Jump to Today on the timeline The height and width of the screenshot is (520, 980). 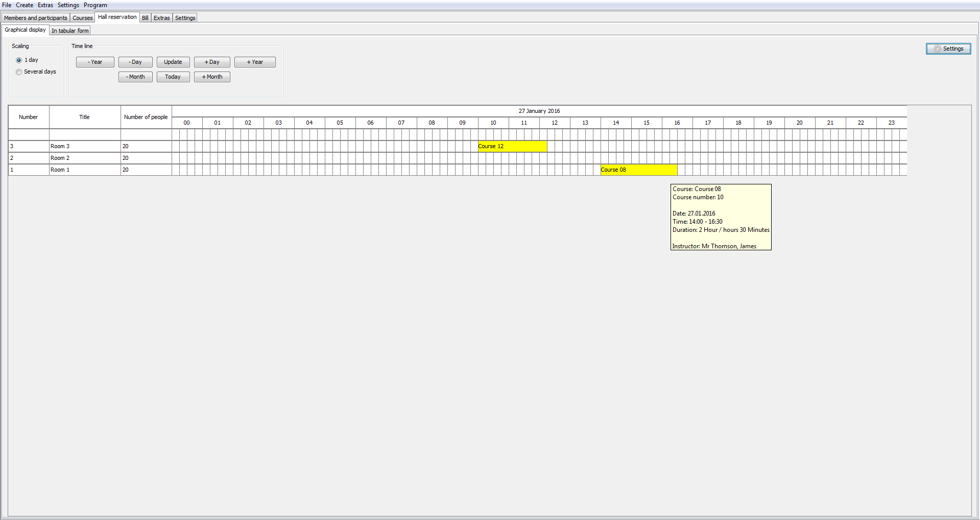173,77
